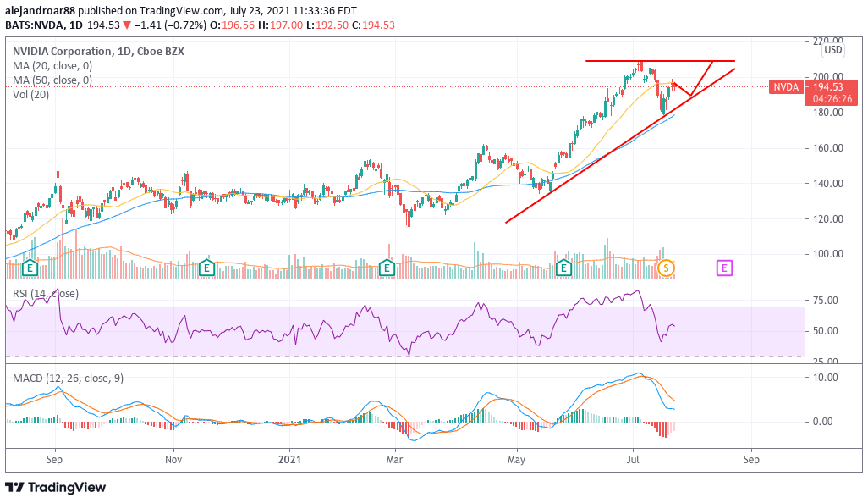Select the USD currency label
The image size is (868, 503).
pos(832,50)
